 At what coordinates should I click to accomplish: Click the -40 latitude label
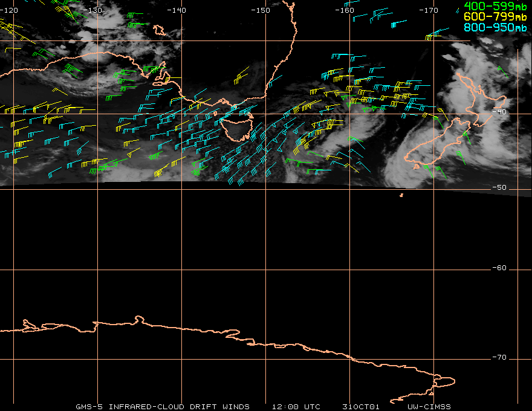pos(499,112)
